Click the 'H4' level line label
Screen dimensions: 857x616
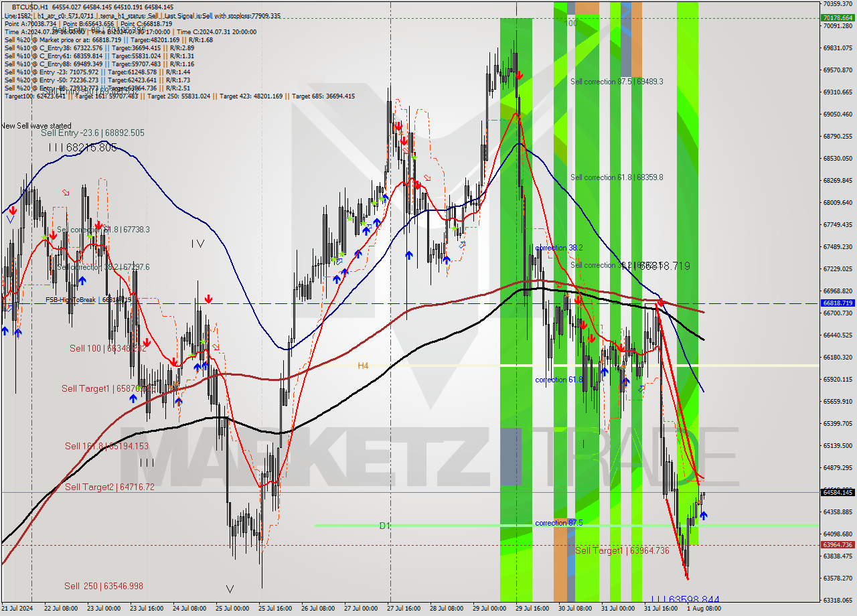[363, 366]
